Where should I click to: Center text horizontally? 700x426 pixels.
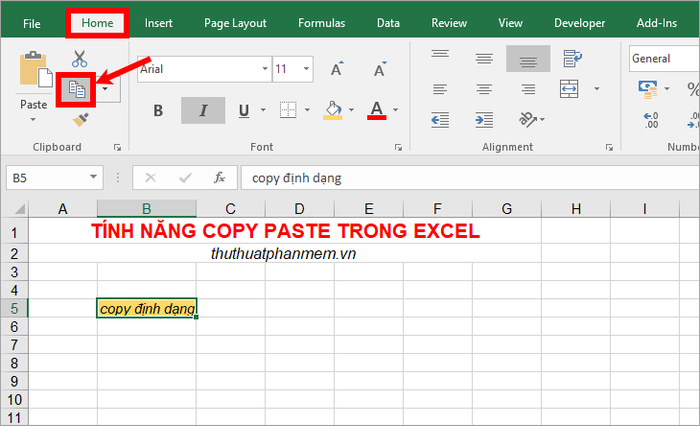pyautogui.click(x=484, y=89)
